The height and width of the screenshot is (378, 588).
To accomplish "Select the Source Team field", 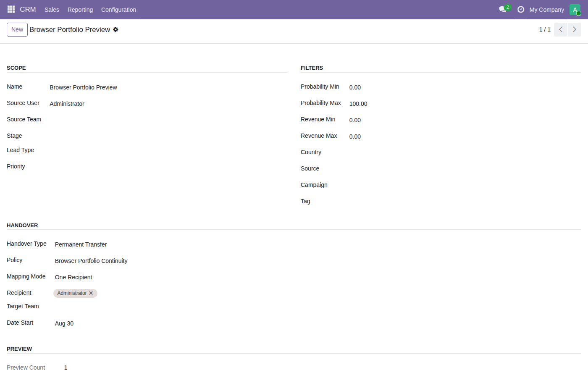I will (168, 120).
